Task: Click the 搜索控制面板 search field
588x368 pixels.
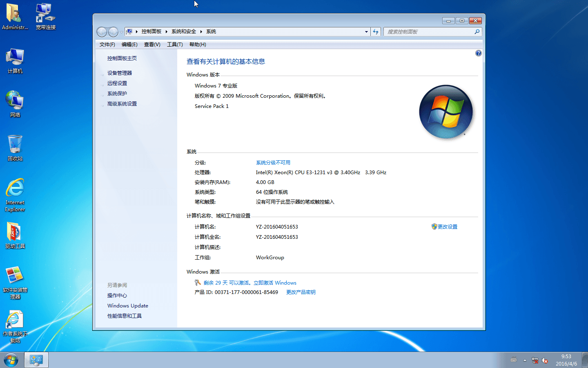Action: [429, 31]
